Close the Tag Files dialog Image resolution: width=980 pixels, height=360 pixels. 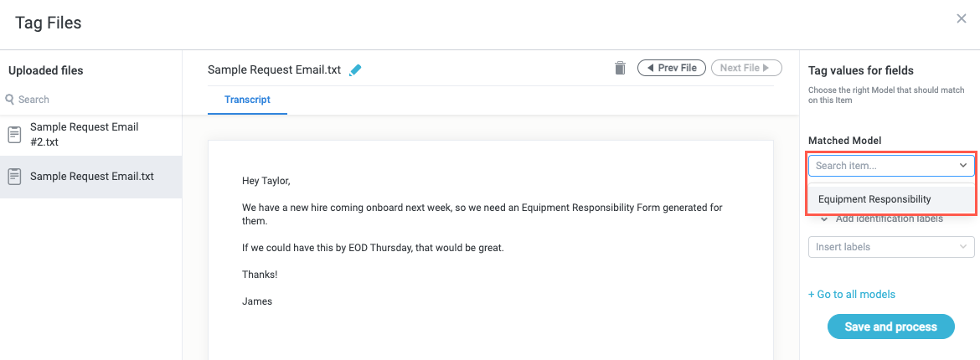[x=962, y=18]
